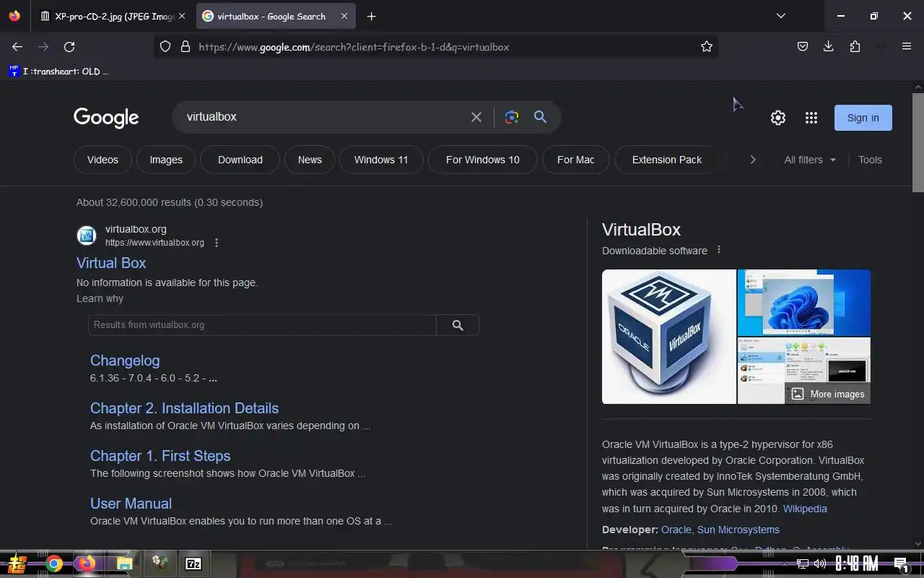The height and width of the screenshot is (578, 924).
Task: Go to Google home via logo
Action: click(106, 118)
